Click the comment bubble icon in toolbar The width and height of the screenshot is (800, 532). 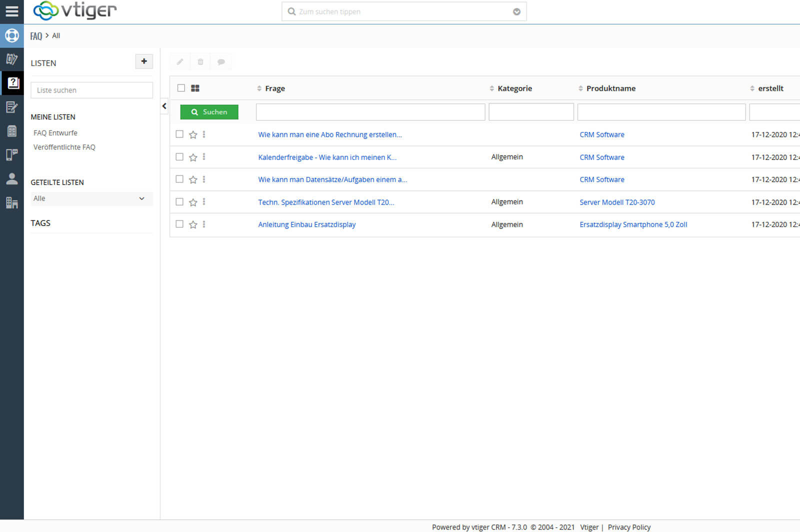click(x=221, y=62)
